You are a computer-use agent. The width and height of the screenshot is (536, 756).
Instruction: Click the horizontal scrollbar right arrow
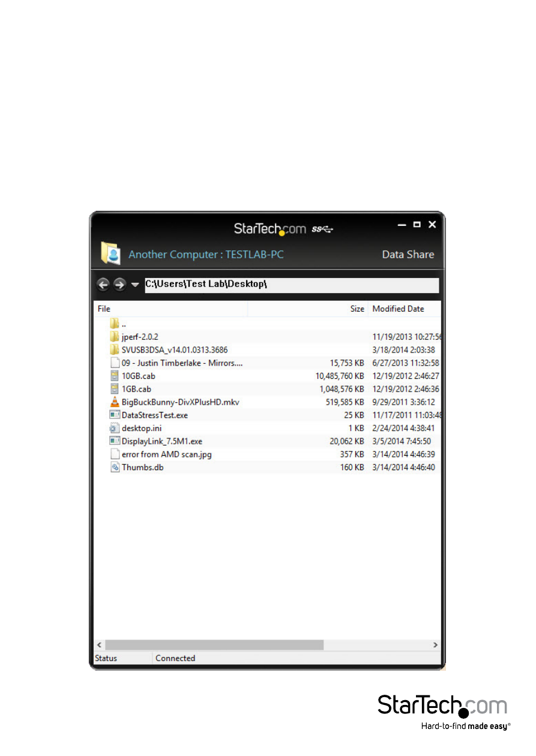click(x=436, y=645)
